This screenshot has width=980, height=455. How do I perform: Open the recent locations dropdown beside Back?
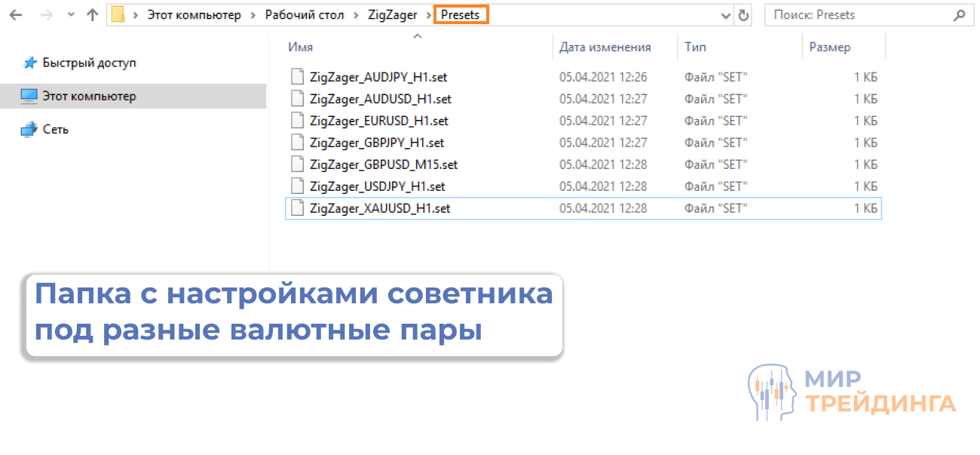click(x=69, y=14)
